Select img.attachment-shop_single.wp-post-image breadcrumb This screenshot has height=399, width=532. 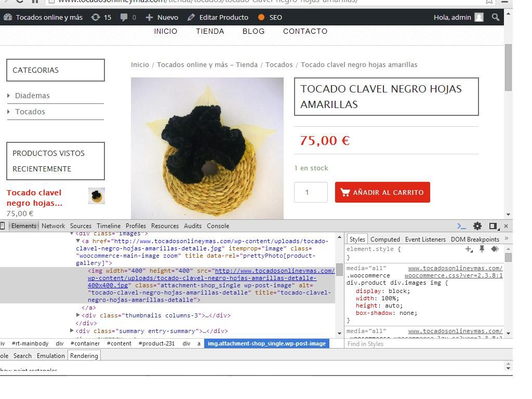coord(267,343)
